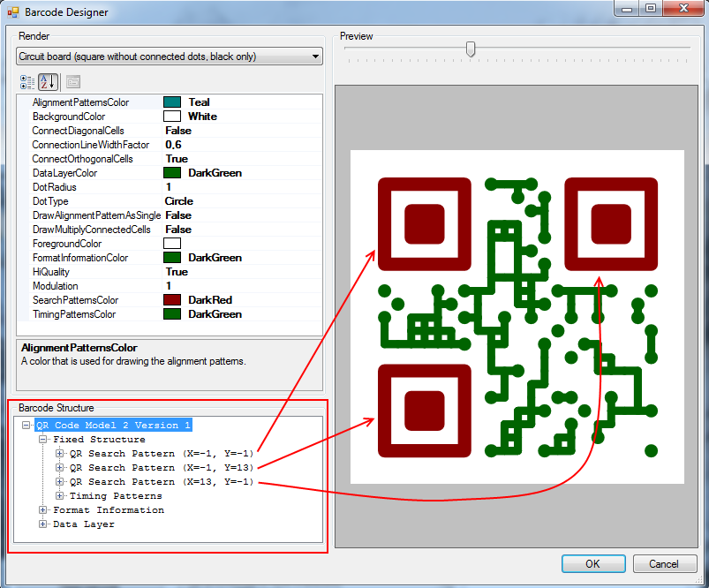Image resolution: width=709 pixels, height=588 pixels.
Task: Click the SearchPatternsColor DarkRed swatch
Action: [172, 300]
